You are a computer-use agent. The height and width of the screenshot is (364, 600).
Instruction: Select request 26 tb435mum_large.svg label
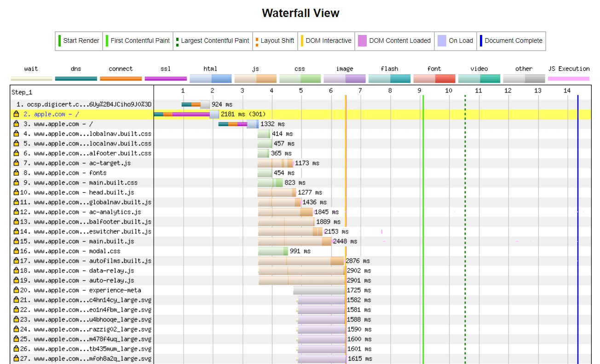tap(86, 349)
